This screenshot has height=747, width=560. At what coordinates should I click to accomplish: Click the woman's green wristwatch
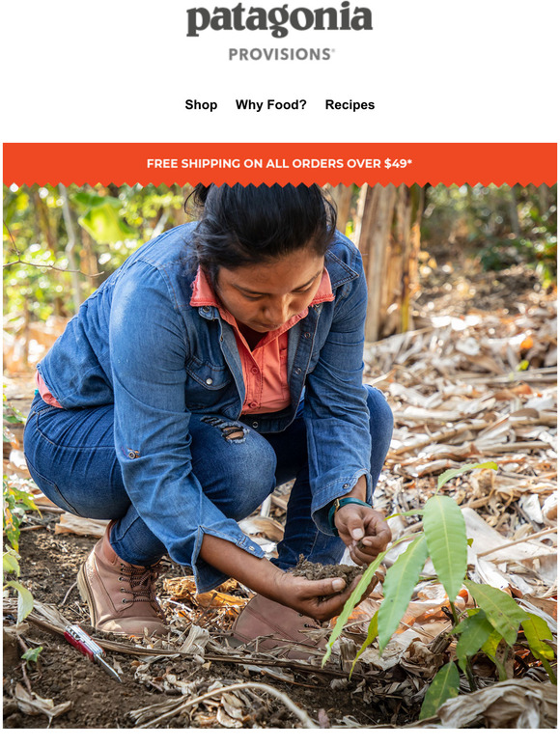[x=344, y=512]
